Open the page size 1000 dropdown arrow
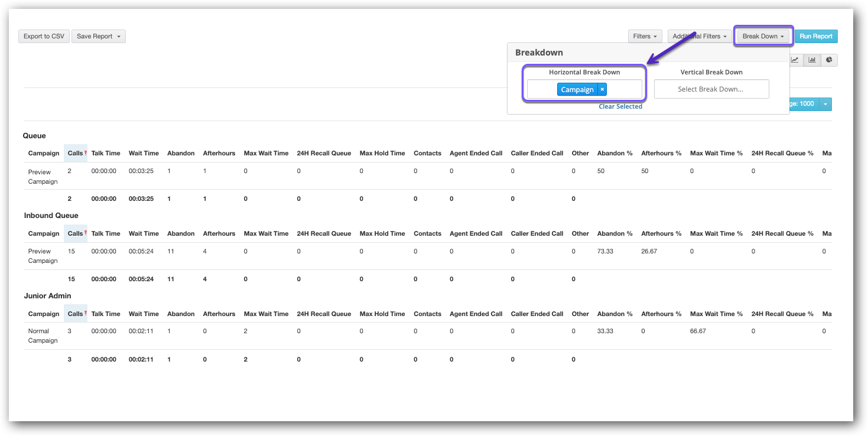The height and width of the screenshot is (436, 868). pyautogui.click(x=825, y=104)
